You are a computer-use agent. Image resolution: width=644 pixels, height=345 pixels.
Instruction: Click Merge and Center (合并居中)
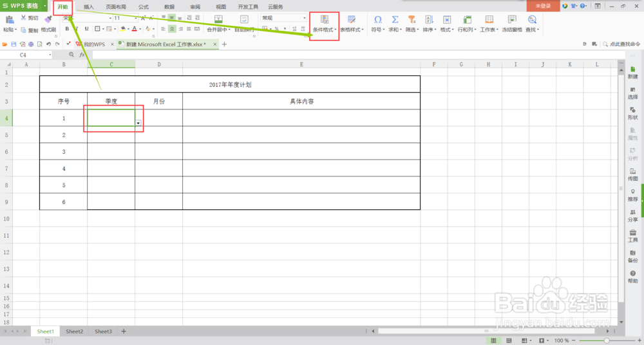[x=218, y=24]
